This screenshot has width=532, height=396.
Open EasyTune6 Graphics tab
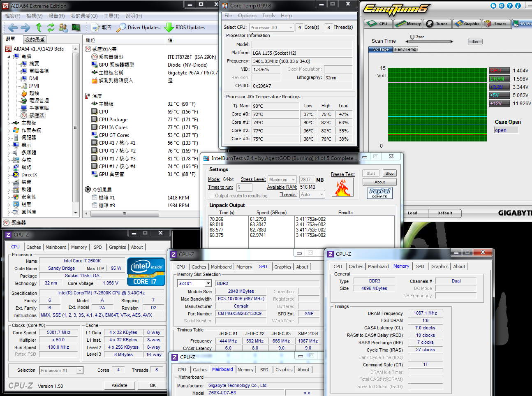tap(467, 23)
